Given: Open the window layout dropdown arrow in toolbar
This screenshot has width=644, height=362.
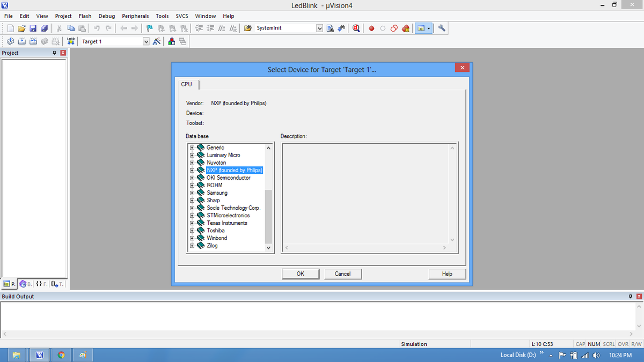Looking at the screenshot, I should [x=430, y=28].
